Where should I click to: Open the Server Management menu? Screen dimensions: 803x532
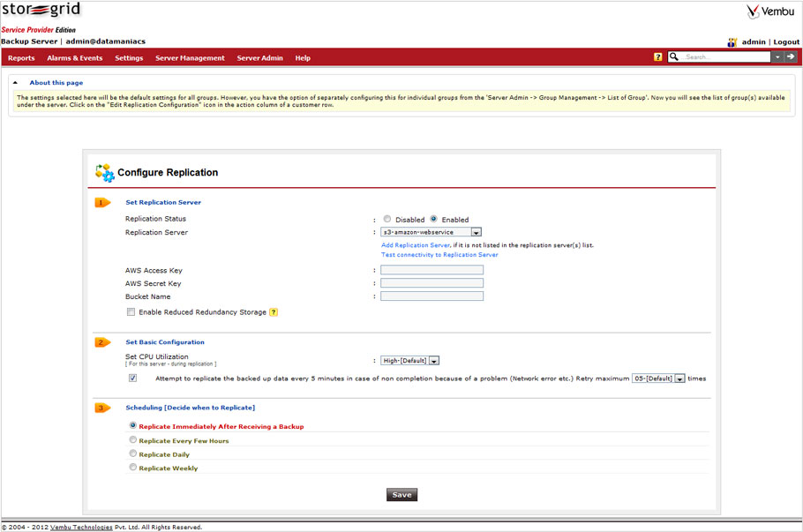(x=190, y=58)
